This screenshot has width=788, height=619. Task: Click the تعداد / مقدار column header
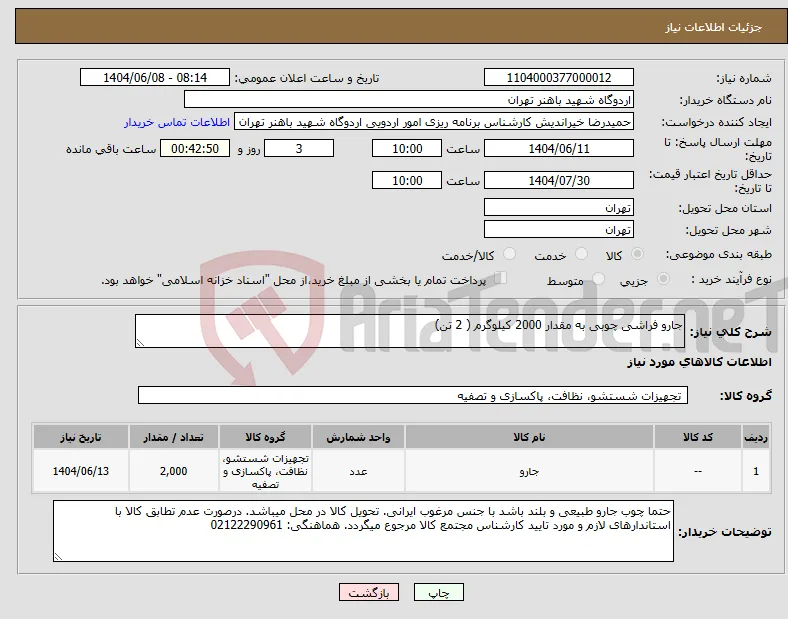(173, 437)
